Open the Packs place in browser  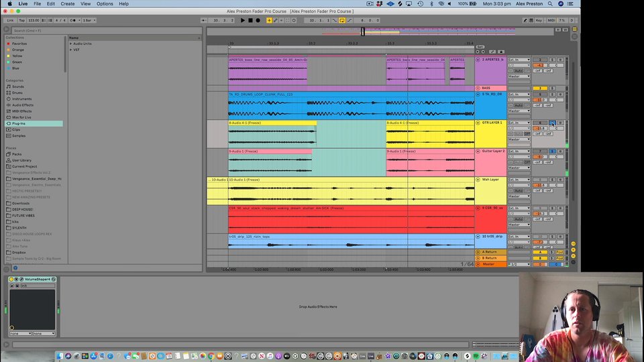17,154
